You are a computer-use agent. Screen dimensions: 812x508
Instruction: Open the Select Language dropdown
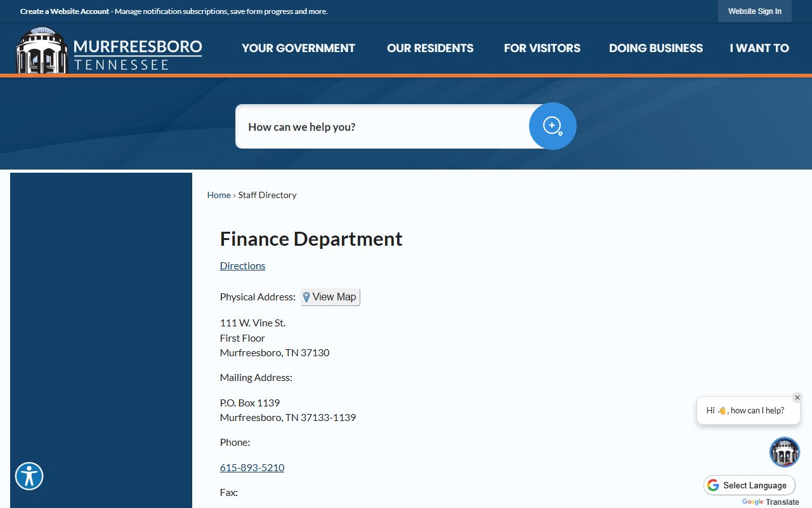(749, 485)
